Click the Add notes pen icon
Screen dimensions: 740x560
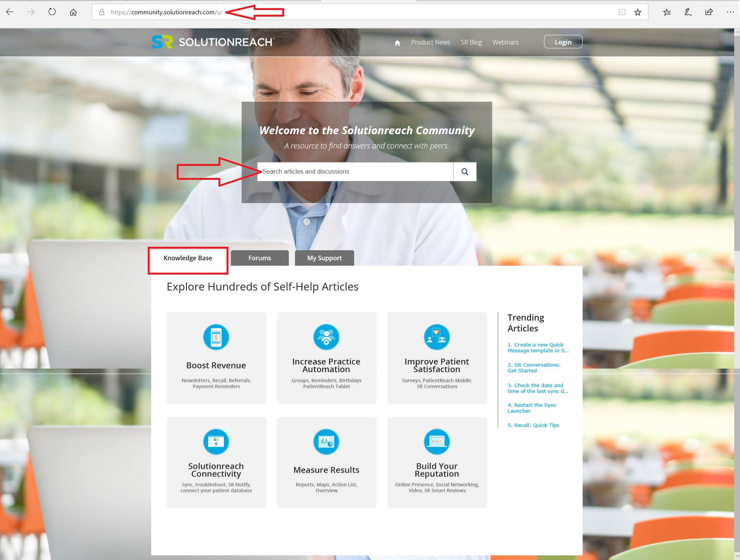click(x=688, y=12)
